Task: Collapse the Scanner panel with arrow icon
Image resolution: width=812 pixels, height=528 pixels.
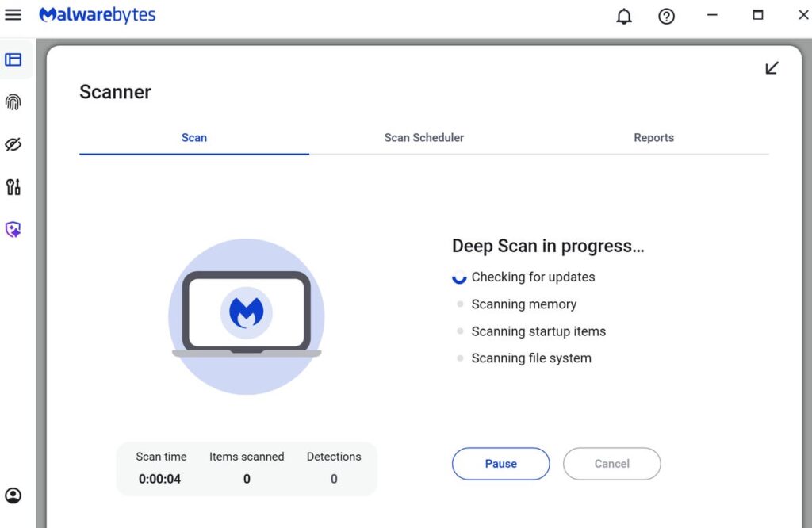Action: click(x=772, y=68)
